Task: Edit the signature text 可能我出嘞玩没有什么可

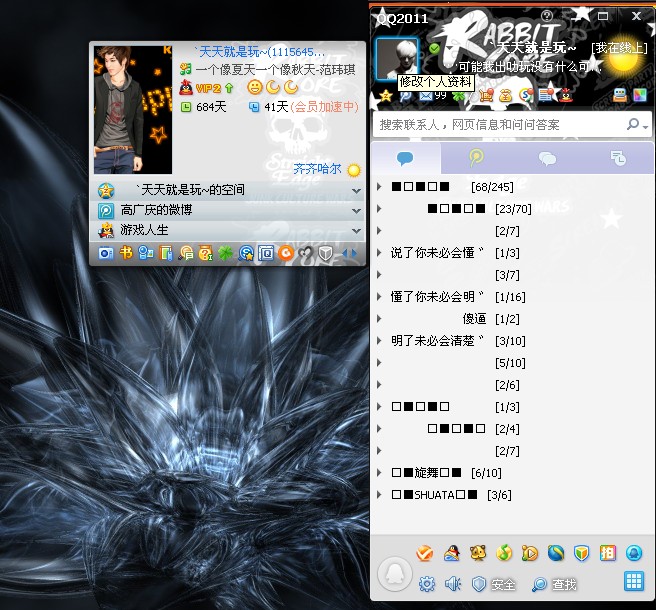Action: coord(528,67)
